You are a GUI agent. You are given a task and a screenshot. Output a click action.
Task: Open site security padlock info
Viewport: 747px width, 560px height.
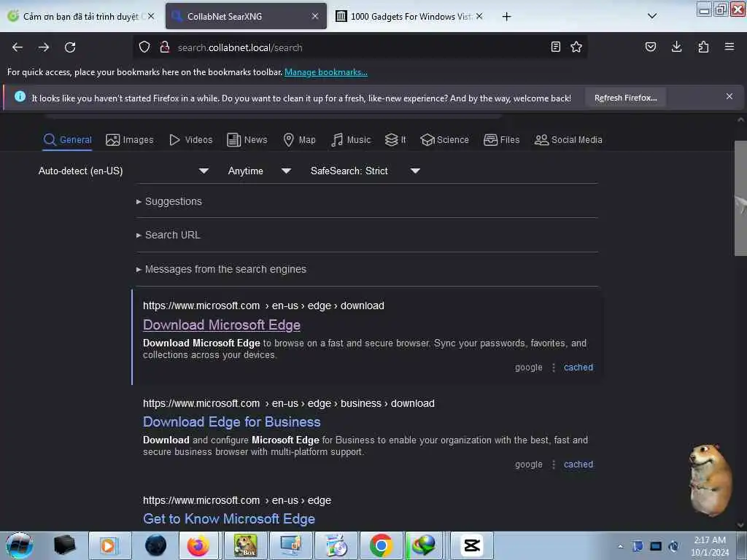coord(165,47)
